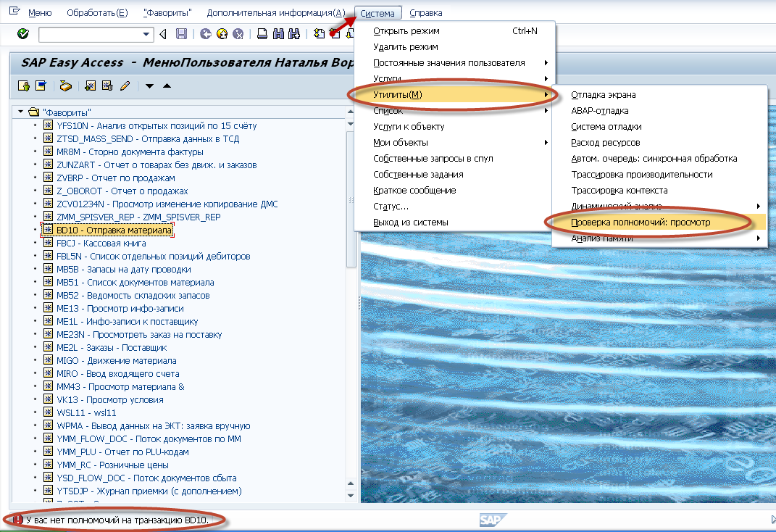The height and width of the screenshot is (532, 776).
Task: Select "Проверка полномочий: просмотр"
Action: (659, 223)
